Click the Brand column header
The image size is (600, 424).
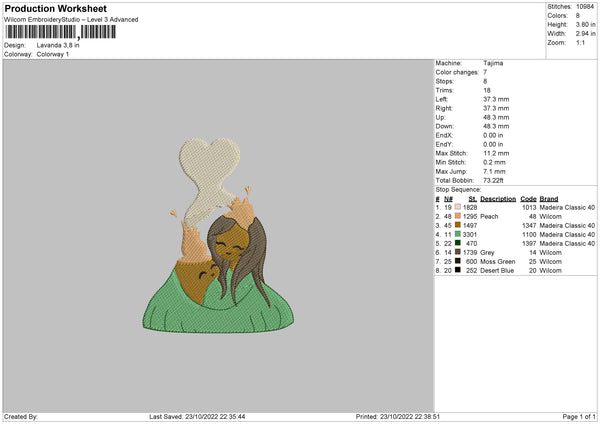[549, 198]
